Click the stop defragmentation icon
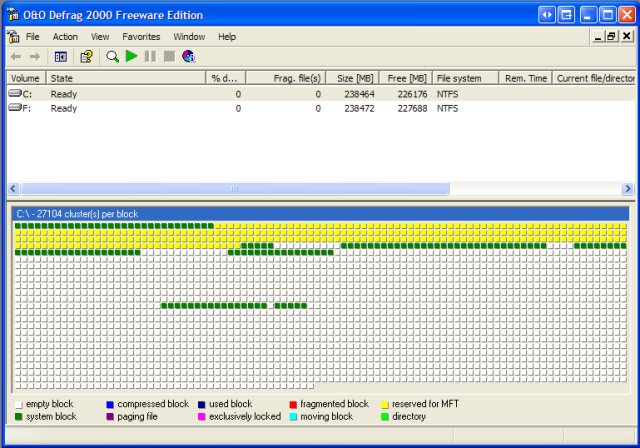 coord(168,57)
